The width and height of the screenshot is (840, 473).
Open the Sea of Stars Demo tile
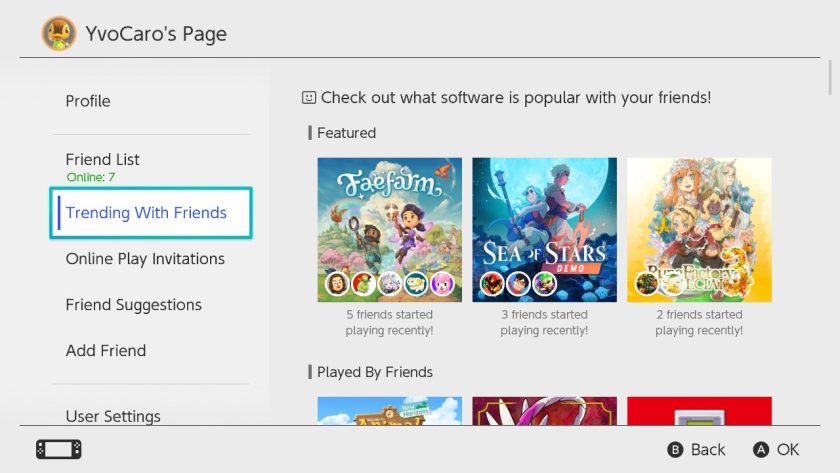pyautogui.click(x=544, y=230)
